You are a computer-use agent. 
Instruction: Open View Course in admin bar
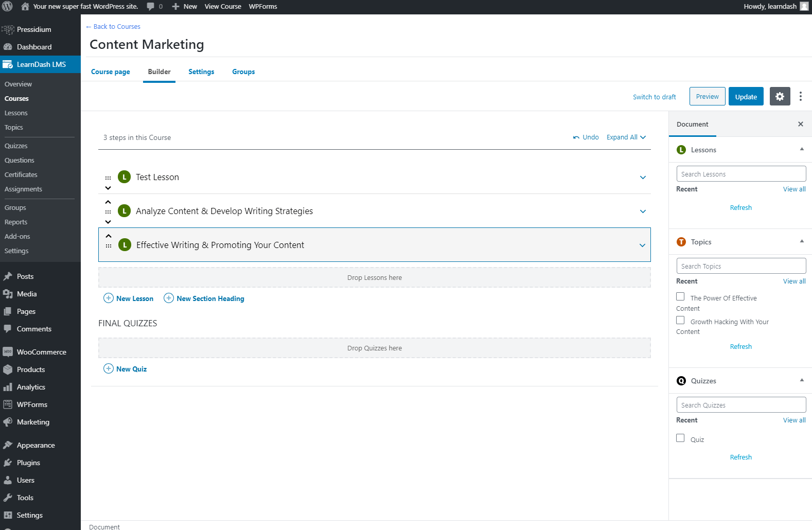pyautogui.click(x=223, y=7)
